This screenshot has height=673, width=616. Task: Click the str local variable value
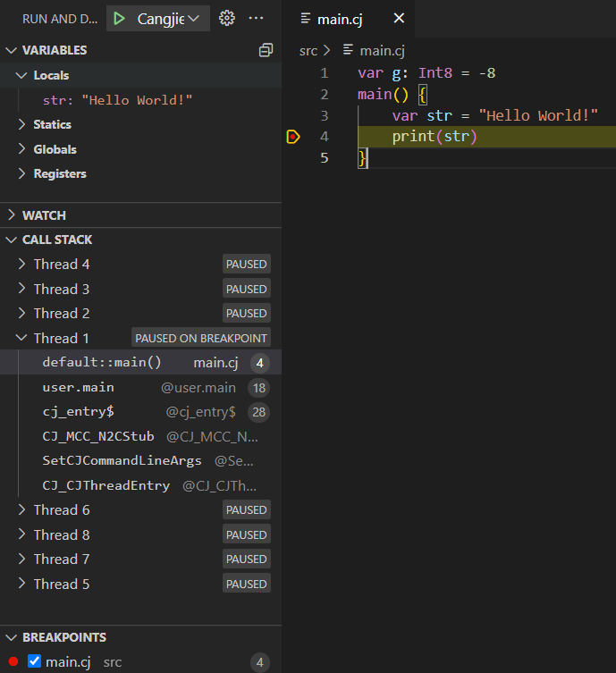pos(137,100)
